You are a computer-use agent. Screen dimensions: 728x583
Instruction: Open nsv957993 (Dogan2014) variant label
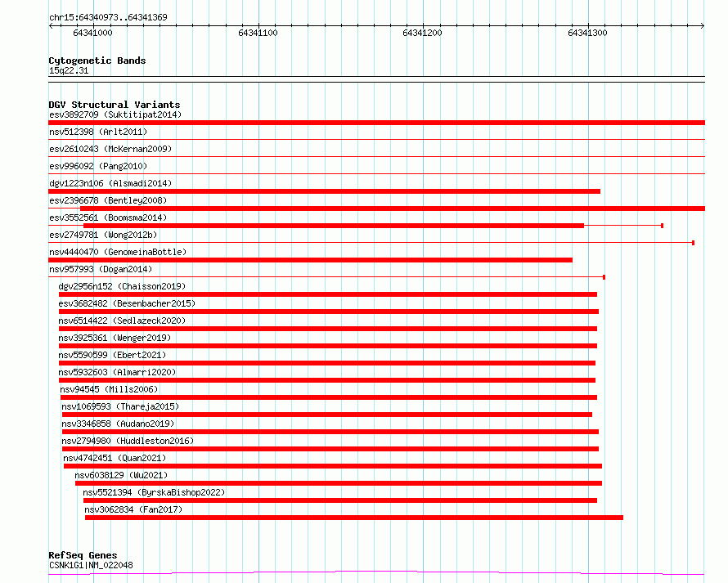tap(101, 269)
